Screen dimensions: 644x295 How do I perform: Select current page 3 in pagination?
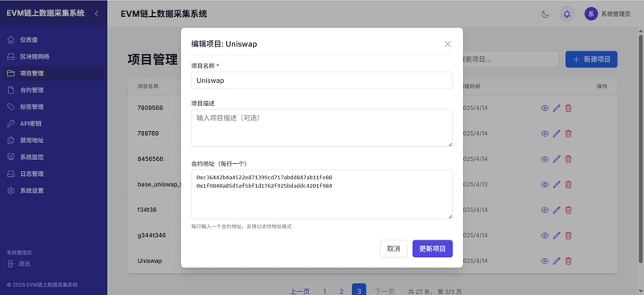coord(359,289)
